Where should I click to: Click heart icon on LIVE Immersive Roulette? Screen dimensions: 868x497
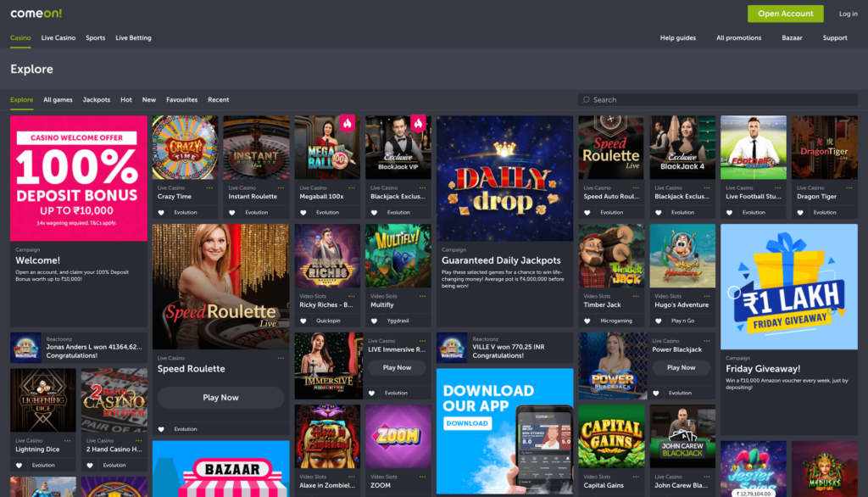[x=372, y=394]
